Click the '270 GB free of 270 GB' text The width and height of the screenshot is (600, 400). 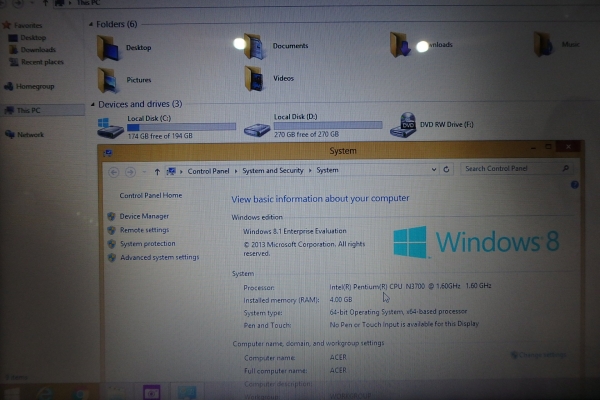tap(306, 134)
